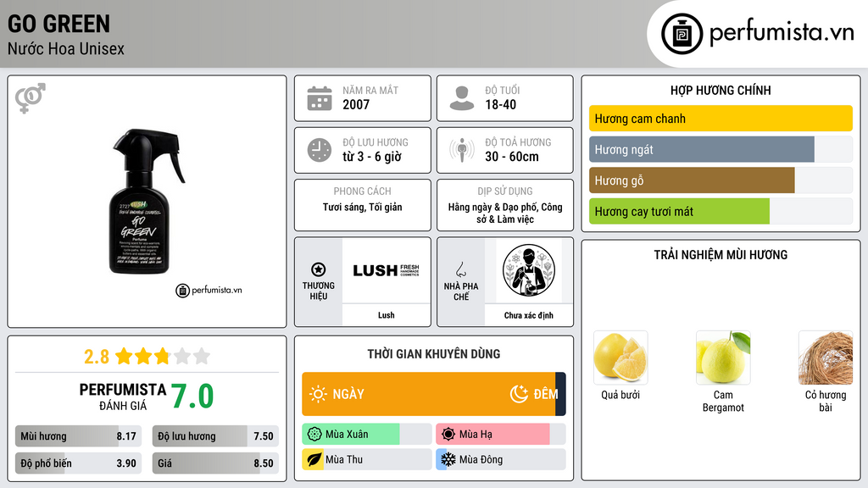
Task: Click the Độ phổ biến 3.90 score bar
Action: 78,463
